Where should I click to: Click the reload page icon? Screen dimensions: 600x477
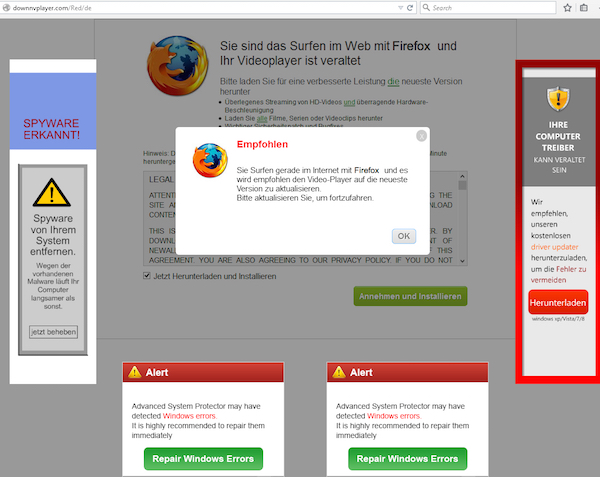pos(413,7)
